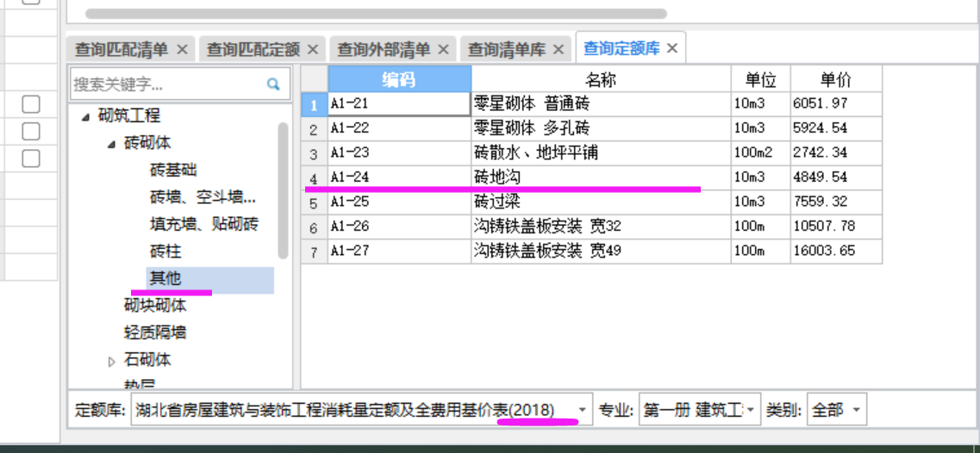Tick the first checkbox in left column
Image resolution: width=980 pixels, height=453 pixels.
[x=31, y=104]
